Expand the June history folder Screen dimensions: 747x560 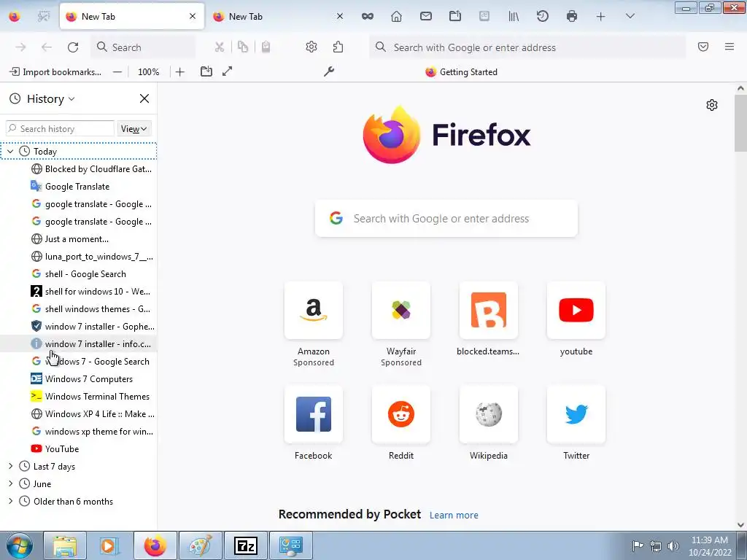(10, 484)
